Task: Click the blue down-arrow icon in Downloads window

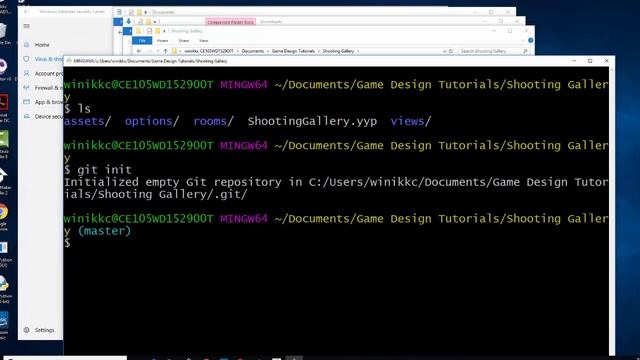Action: tap(129, 21)
